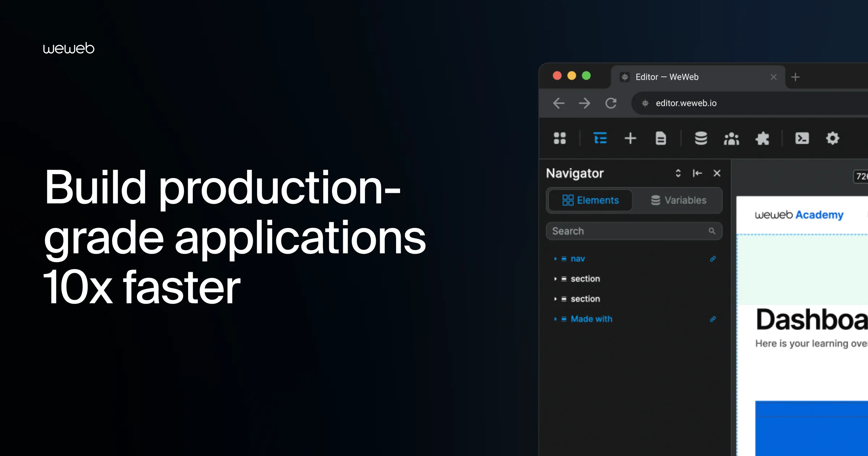The image size is (868, 456).
Task: Click the weweb logo at top left
Action: (69, 48)
